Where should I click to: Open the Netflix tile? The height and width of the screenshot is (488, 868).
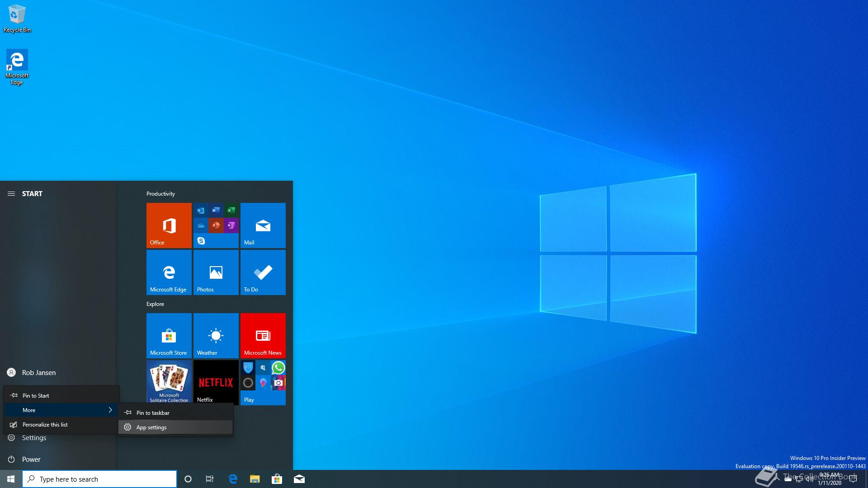point(216,382)
